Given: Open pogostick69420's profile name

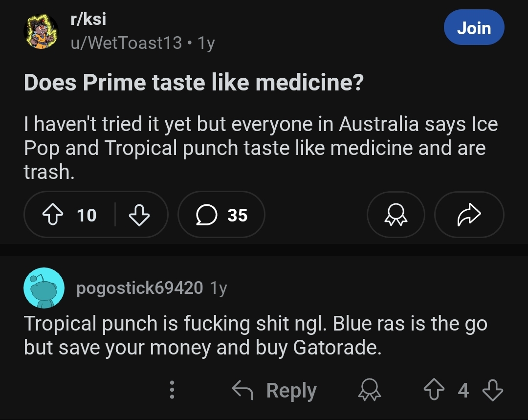Looking at the screenshot, I should point(139,288).
